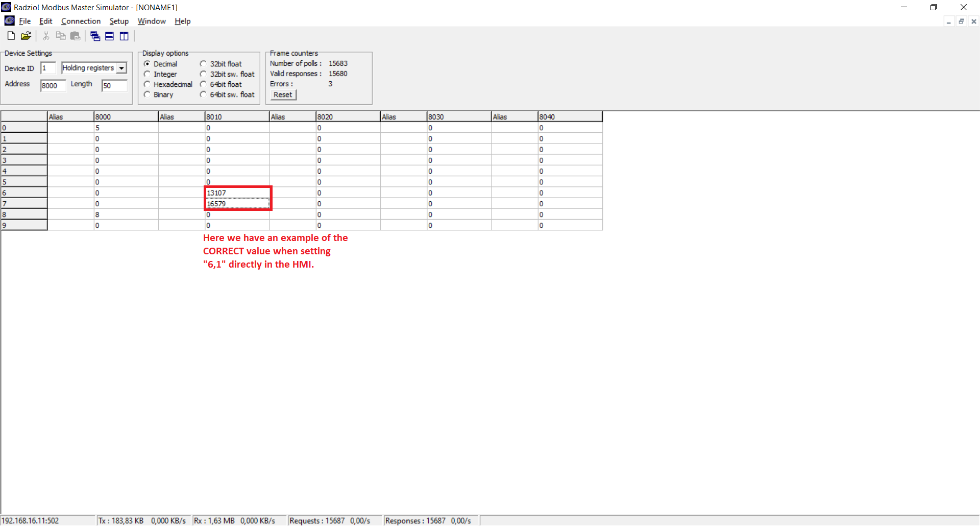Click the Reset button in Frame counters
Screen dimensions: 980x526
(282, 94)
